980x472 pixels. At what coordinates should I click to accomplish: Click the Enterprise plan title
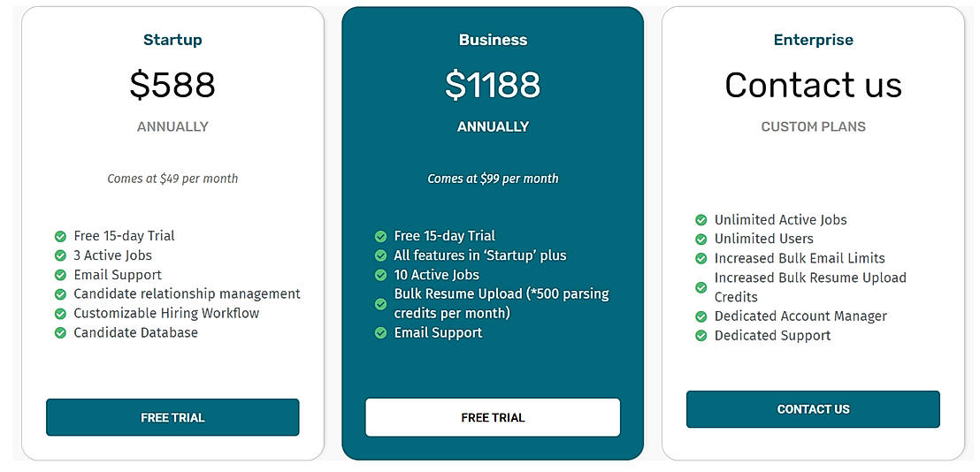coord(813,40)
